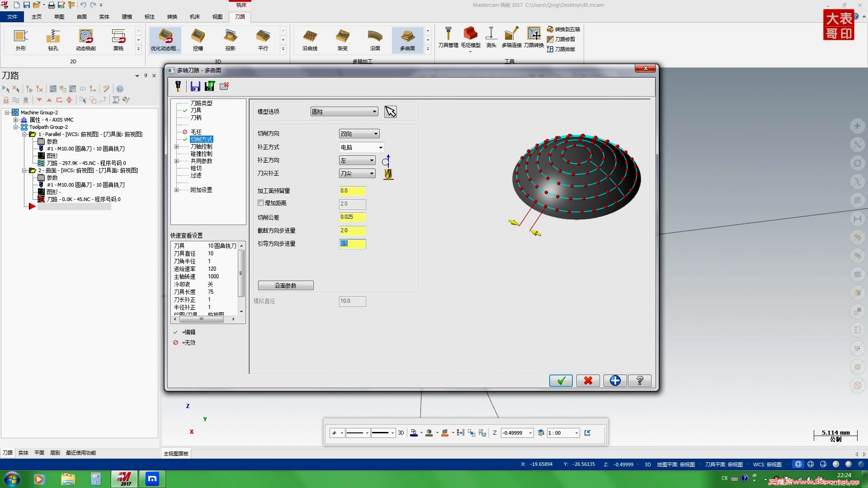The image size is (868, 488).
Task: Click the save toolpath settings icon
Action: coord(195,85)
